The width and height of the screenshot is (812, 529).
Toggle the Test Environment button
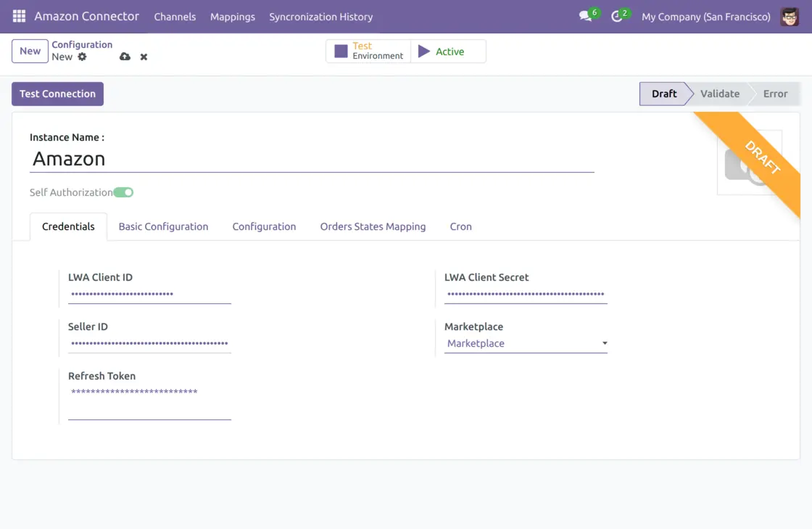pos(368,51)
